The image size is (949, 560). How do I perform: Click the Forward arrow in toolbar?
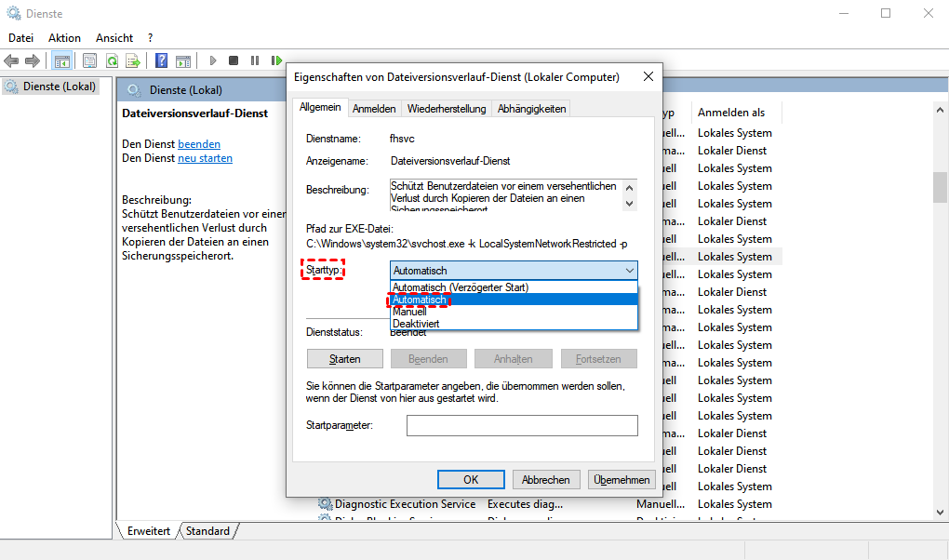33,60
